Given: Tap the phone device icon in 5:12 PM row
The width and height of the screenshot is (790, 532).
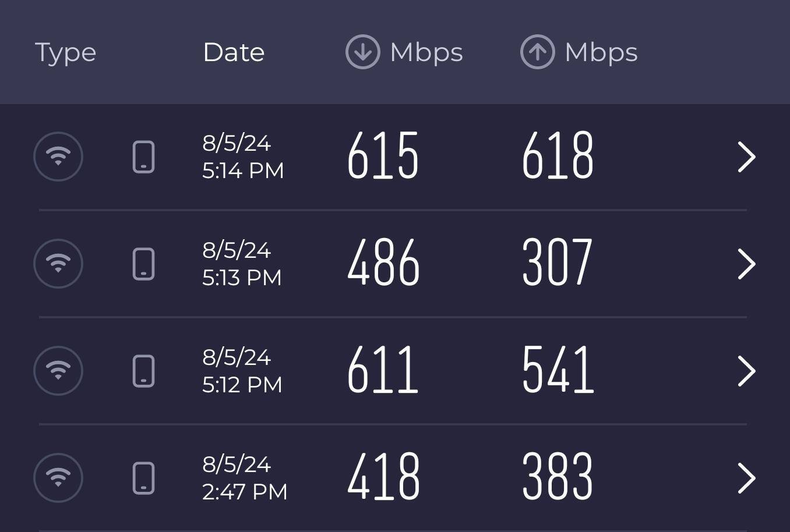Looking at the screenshot, I should click(x=144, y=371).
